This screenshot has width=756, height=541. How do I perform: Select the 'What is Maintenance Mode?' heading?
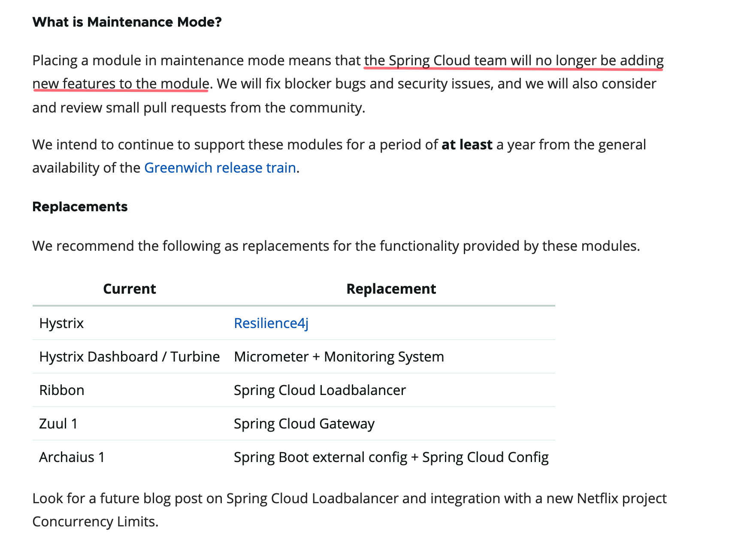[x=127, y=22]
